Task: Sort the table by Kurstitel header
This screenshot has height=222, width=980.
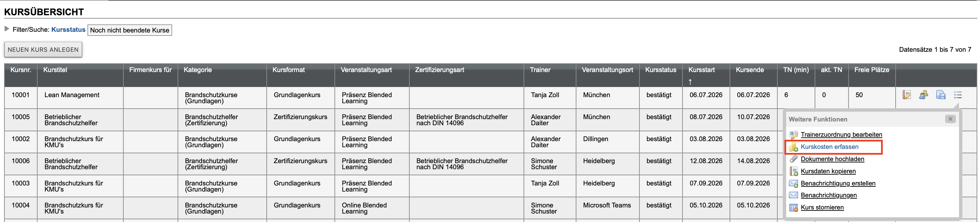Action: 55,70
